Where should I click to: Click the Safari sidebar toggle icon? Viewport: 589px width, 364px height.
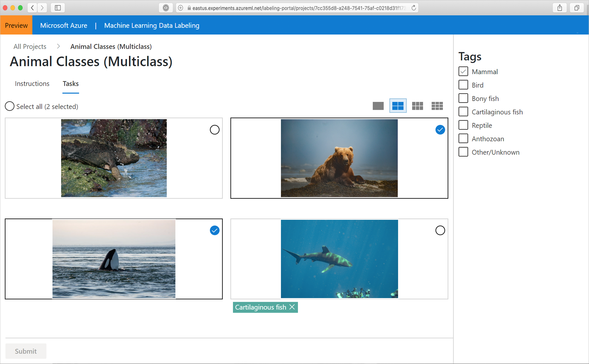58,8
